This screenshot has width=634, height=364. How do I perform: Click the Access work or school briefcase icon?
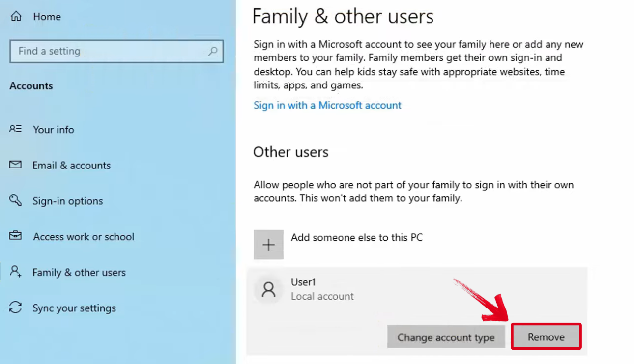pyautogui.click(x=15, y=236)
